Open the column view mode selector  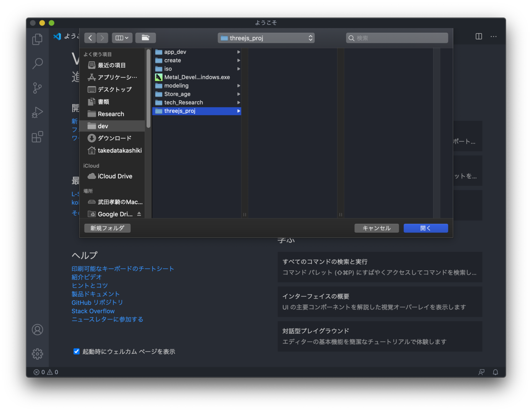[x=122, y=38]
